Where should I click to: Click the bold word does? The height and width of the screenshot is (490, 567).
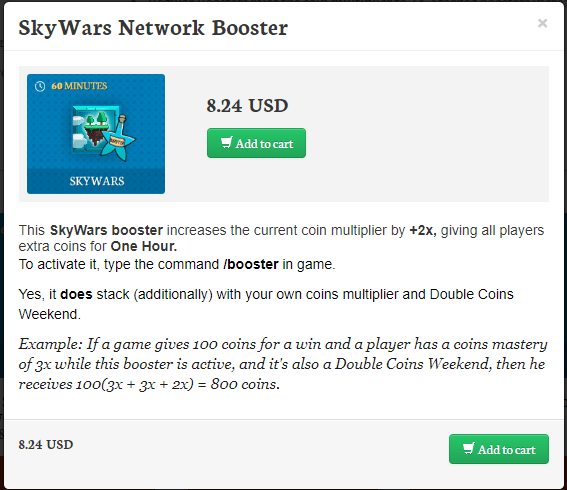[76, 294]
